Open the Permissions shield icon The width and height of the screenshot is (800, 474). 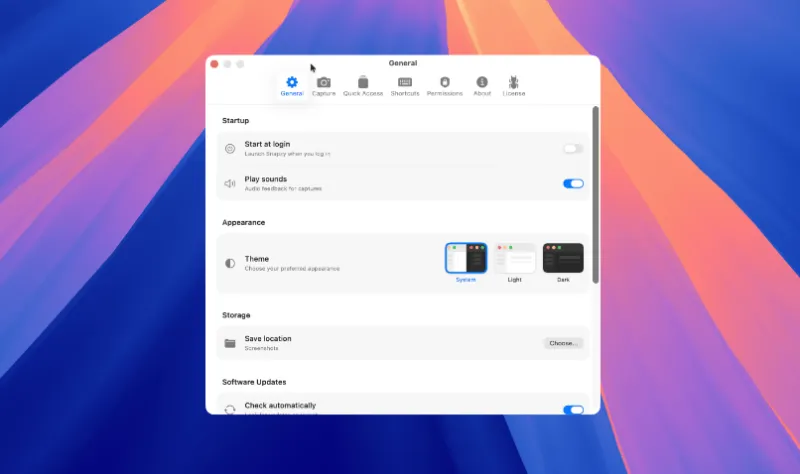[444, 82]
